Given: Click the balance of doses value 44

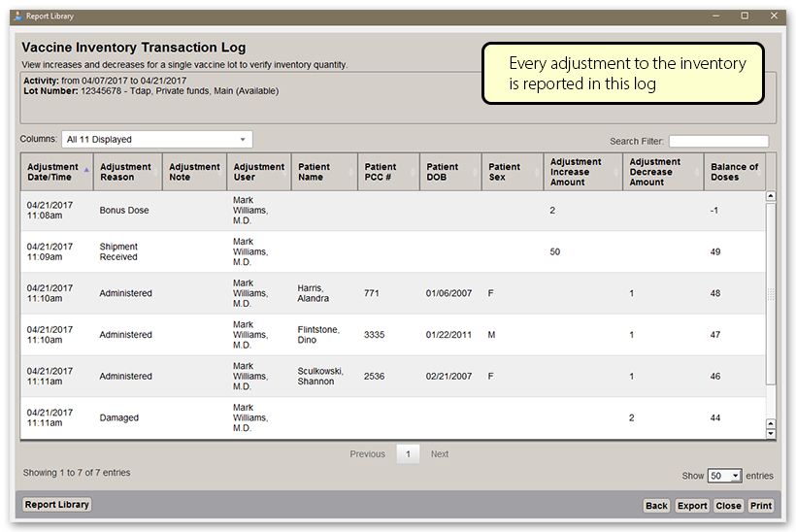Looking at the screenshot, I should [715, 417].
